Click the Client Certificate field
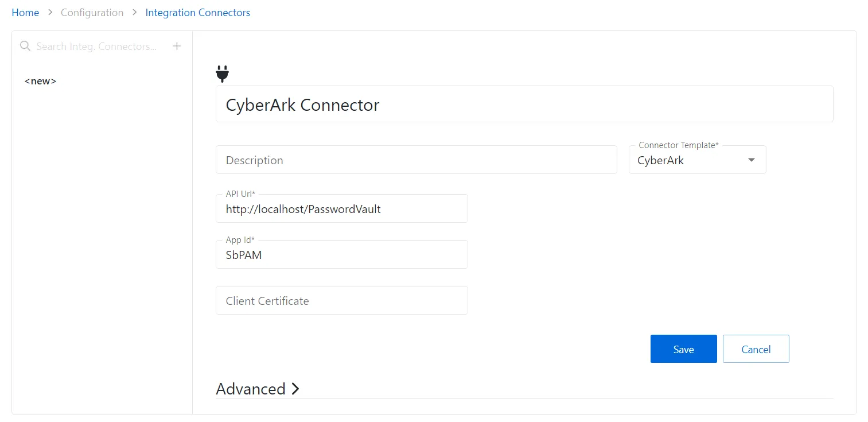 pyautogui.click(x=342, y=300)
